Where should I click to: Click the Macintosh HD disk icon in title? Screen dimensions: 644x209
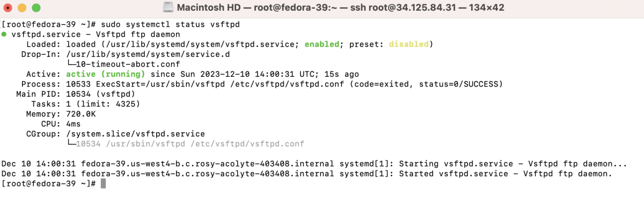tap(167, 8)
